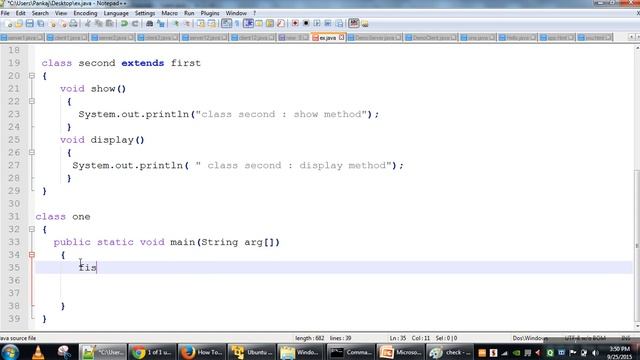Collapse fold marker at line 20
The height and width of the screenshot is (360, 640).
pos(32,76)
